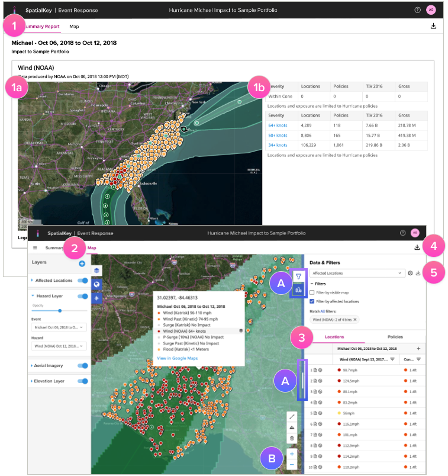
Task: Collapse the Hazard Layer section
Action: click(33, 296)
